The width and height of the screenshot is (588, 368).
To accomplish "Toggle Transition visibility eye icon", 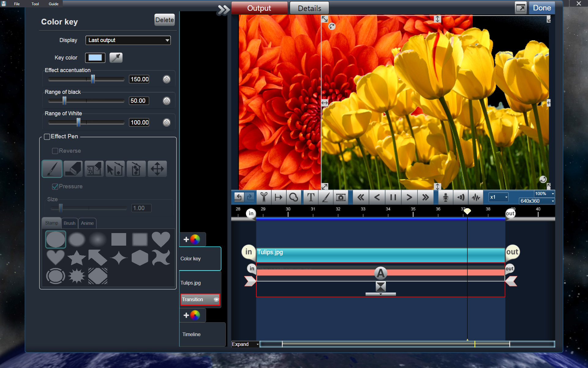I will pos(216,300).
